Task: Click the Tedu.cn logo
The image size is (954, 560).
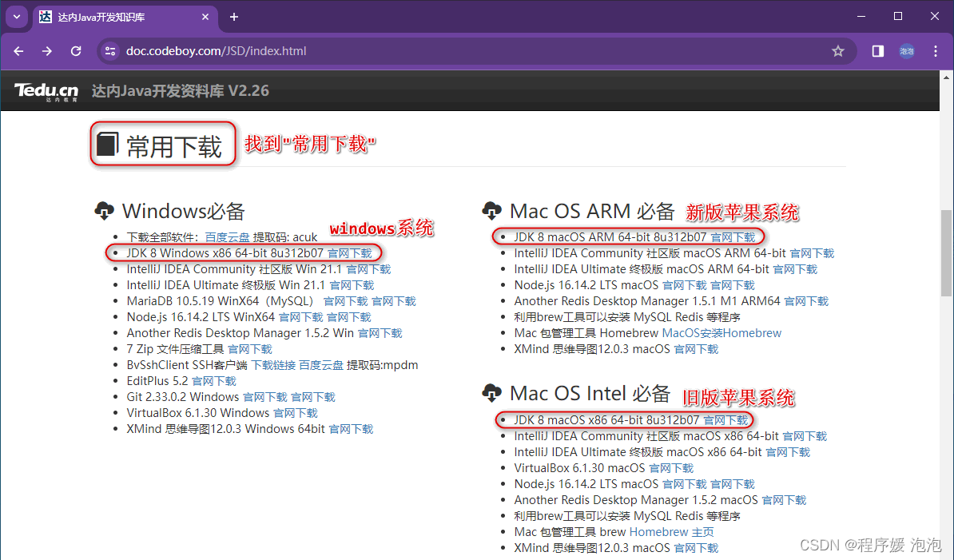Action: [x=46, y=90]
